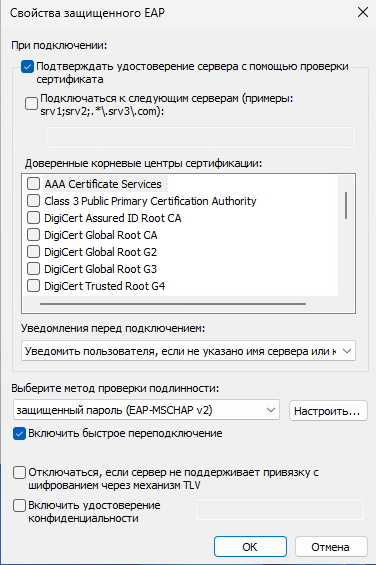Disable fast reconnect (быстрое переподключение) checkbox
The image size is (376, 565).
[19, 433]
